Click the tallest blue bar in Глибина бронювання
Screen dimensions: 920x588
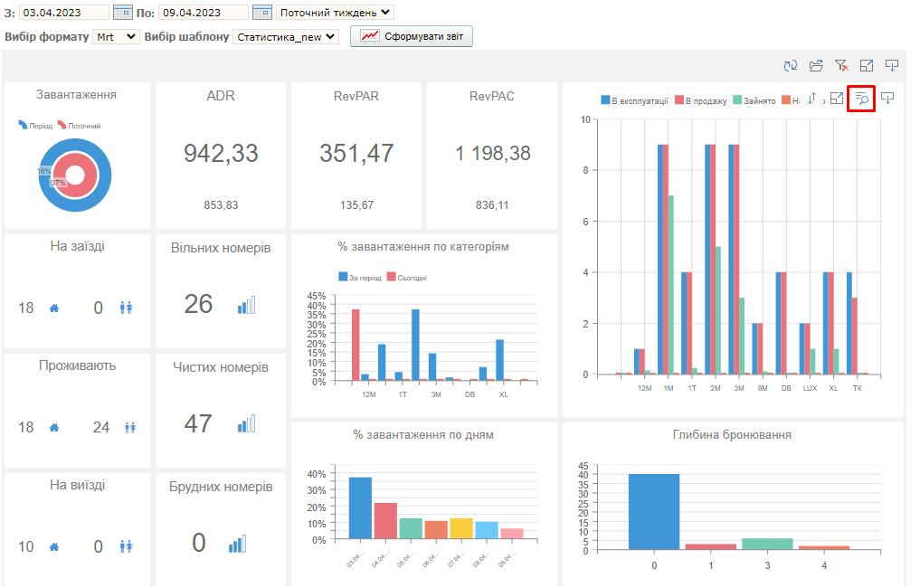(x=654, y=511)
